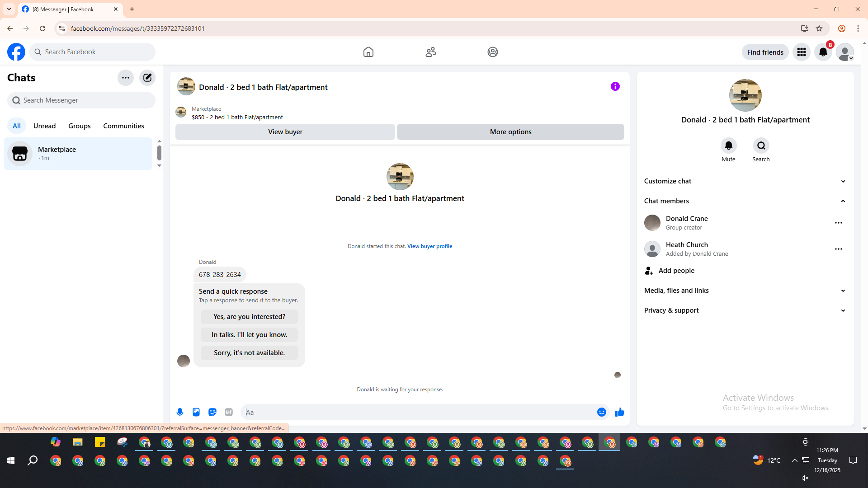868x488 pixels.
Task: Click the chat list scrollbar thumb
Action: point(159,153)
